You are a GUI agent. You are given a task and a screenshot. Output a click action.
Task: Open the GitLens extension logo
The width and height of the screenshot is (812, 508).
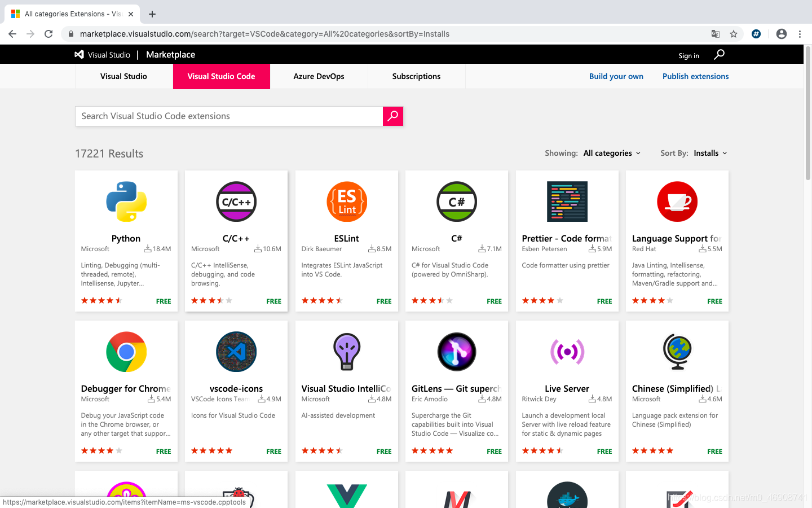[457, 352]
